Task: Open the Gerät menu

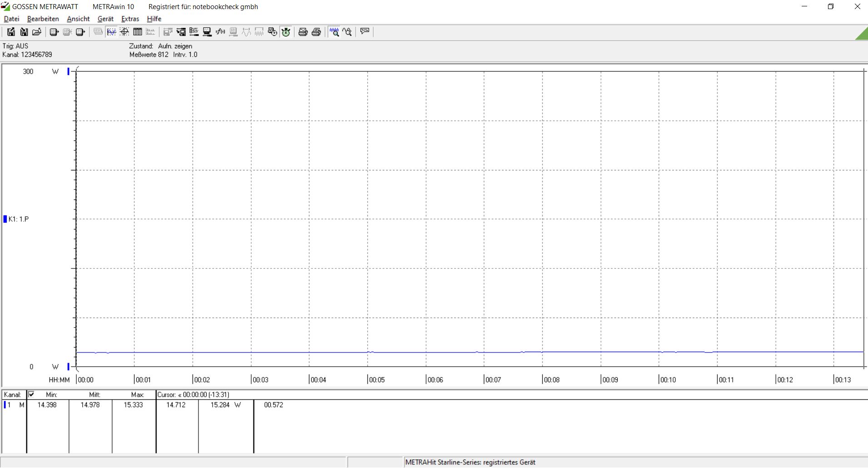Action: tap(105, 19)
